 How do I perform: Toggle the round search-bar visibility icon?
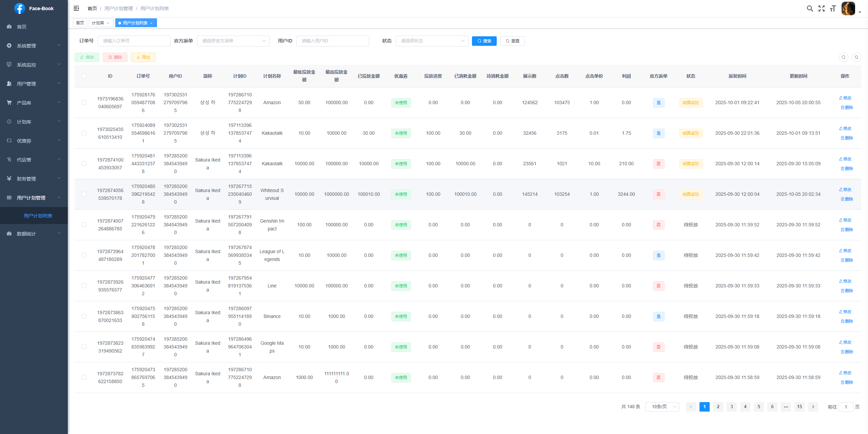tap(844, 57)
